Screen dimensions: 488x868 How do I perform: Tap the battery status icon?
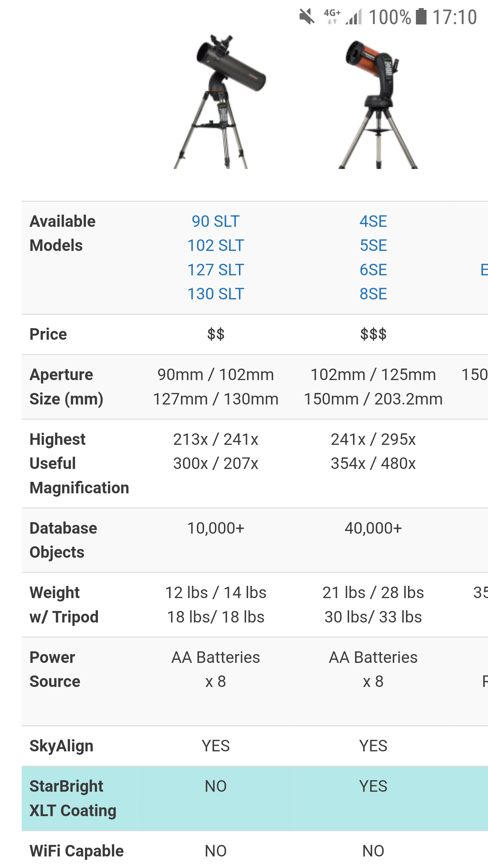[x=421, y=17]
